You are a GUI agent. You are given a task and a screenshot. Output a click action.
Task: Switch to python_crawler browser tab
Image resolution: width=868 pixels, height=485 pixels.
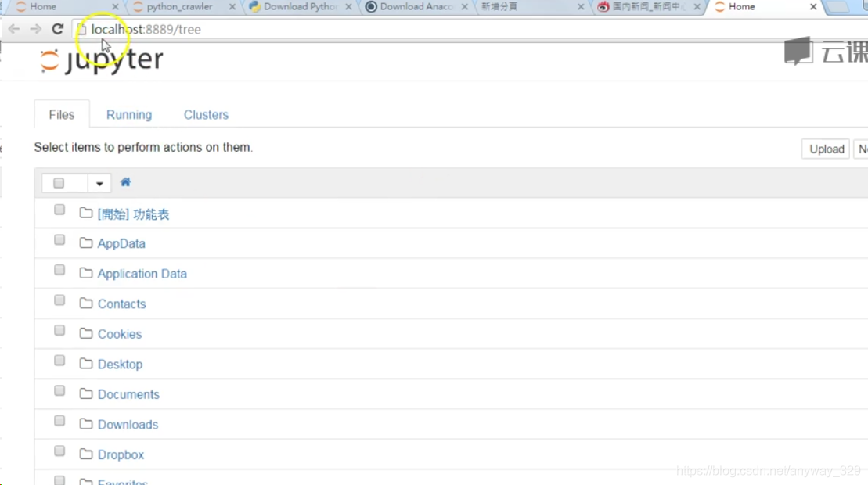coord(180,6)
